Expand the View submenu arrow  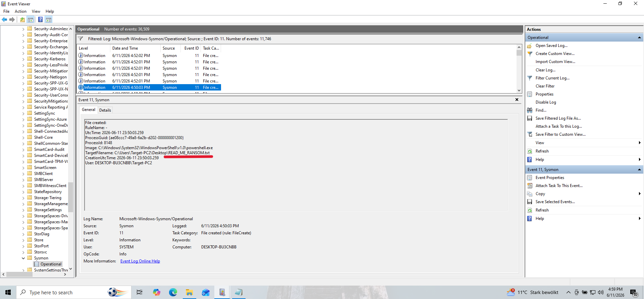pyautogui.click(x=639, y=143)
